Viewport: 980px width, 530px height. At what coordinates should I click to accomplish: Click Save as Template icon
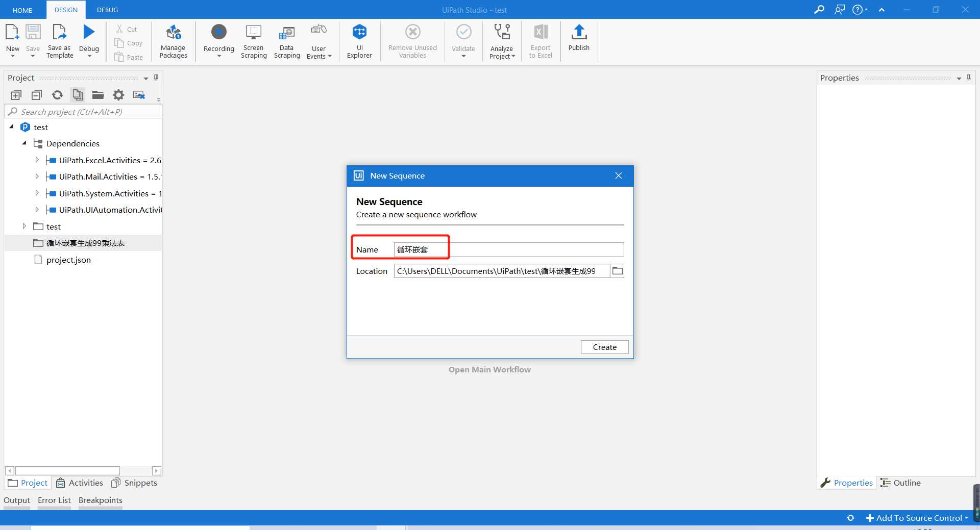60,33
